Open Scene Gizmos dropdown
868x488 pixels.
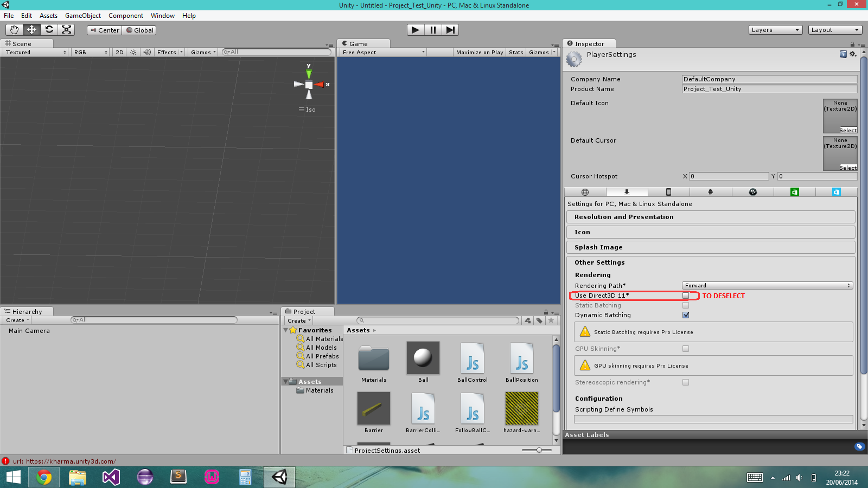pos(203,52)
